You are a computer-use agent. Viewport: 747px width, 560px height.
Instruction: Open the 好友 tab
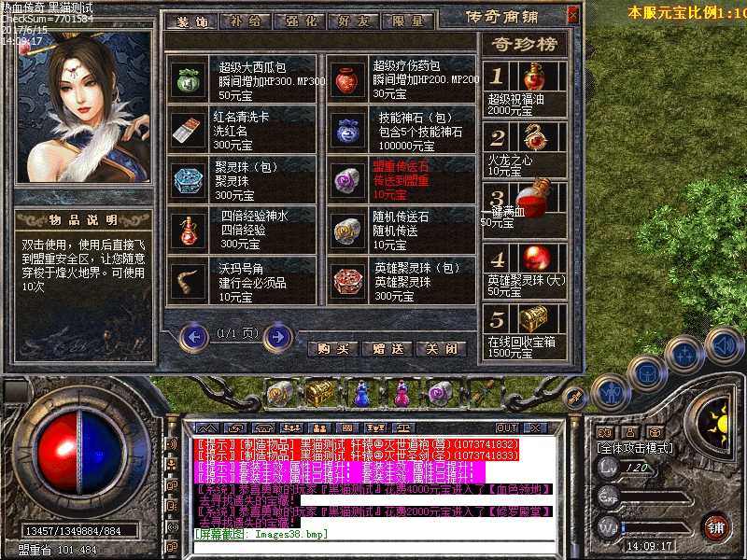pos(353,21)
